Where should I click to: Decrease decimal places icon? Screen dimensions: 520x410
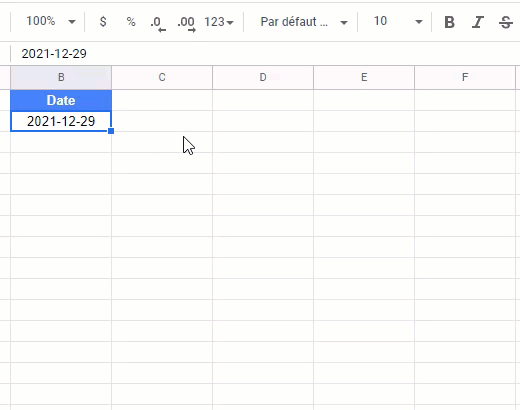[157, 23]
